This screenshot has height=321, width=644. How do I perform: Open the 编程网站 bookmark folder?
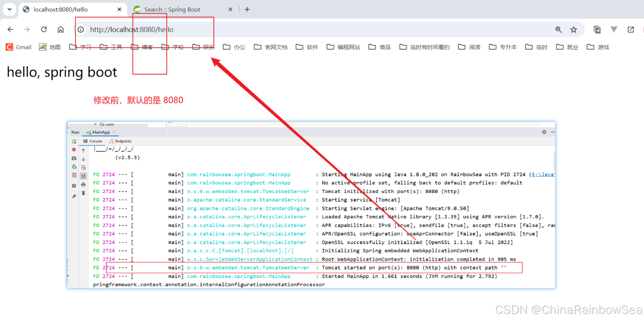(343, 47)
